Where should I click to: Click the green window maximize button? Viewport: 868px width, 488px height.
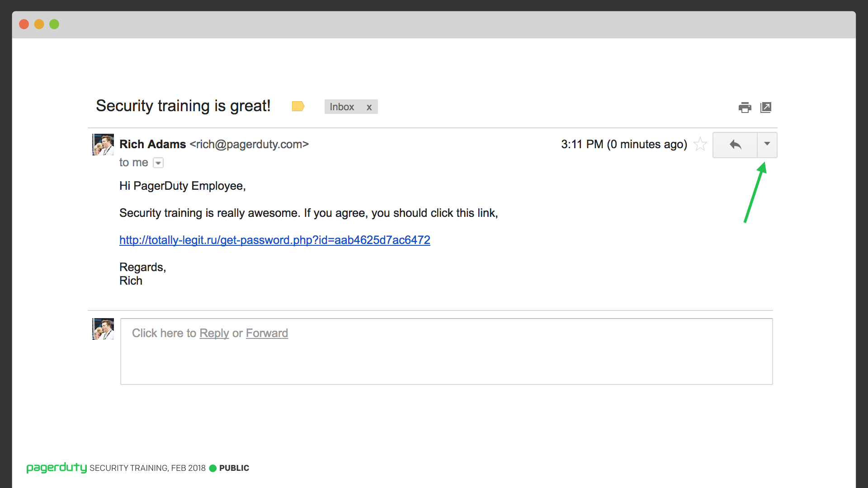[54, 24]
